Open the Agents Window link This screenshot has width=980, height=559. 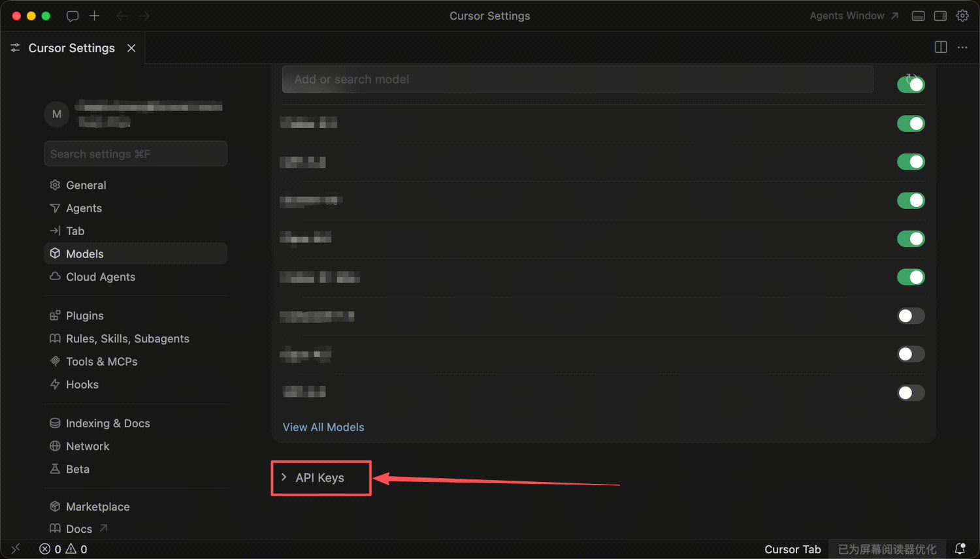tap(854, 16)
